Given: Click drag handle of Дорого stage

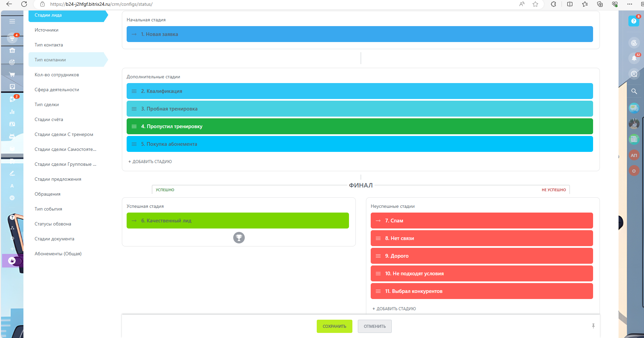Looking at the screenshot, I should coord(378,256).
